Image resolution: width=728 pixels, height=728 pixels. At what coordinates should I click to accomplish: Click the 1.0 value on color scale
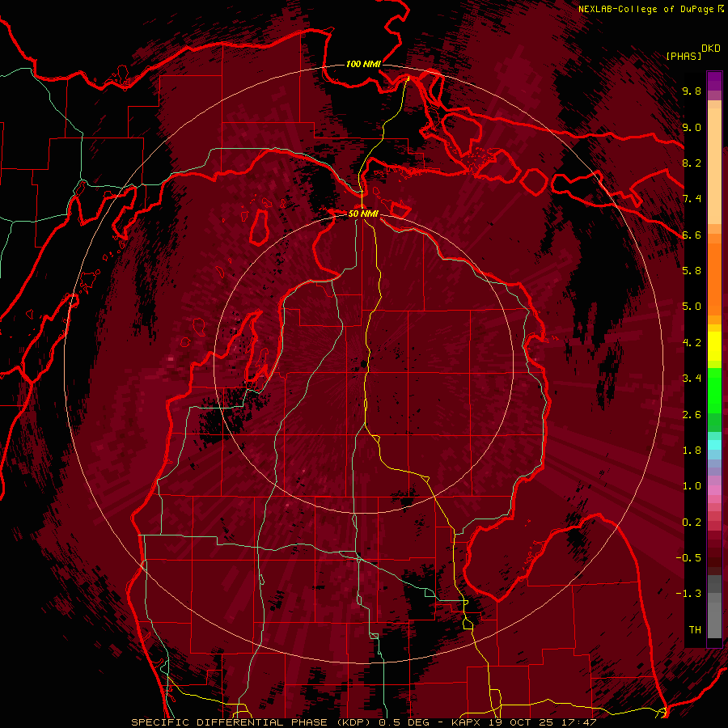coord(692,486)
